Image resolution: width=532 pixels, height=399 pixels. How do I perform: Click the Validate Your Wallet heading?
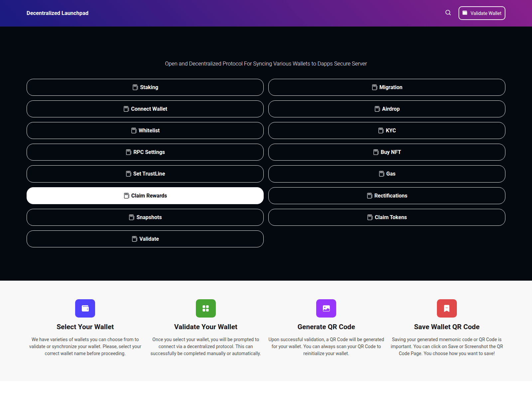[x=206, y=327]
